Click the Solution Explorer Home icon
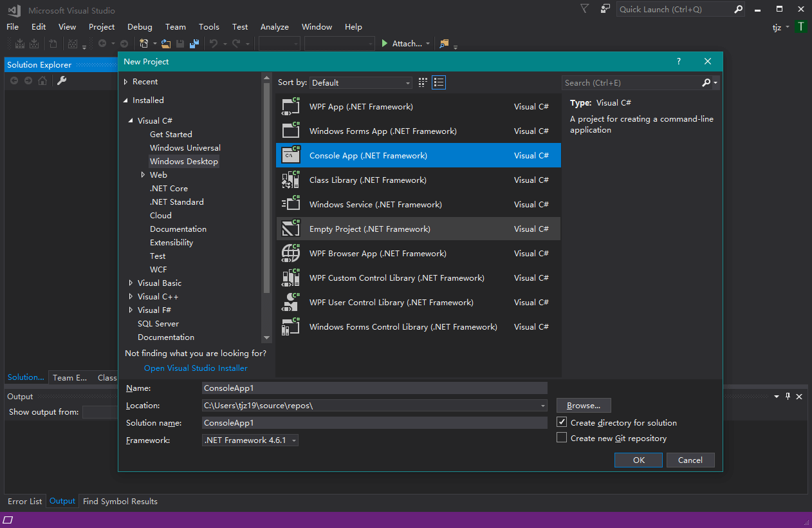812x528 pixels. tap(42, 80)
